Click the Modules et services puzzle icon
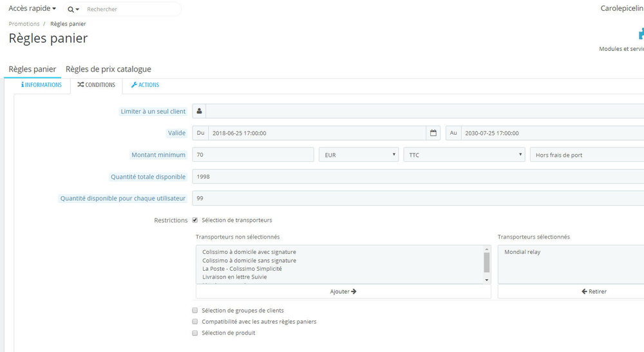 point(641,34)
